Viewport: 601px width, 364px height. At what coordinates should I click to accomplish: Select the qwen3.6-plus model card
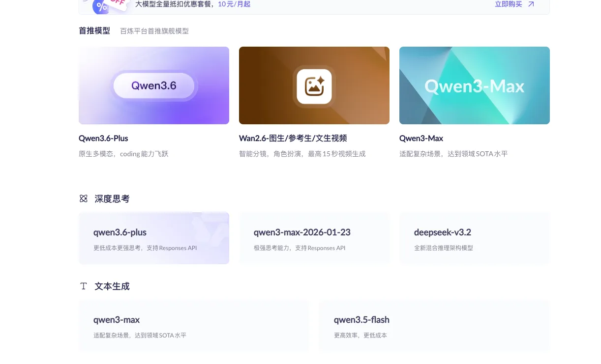[x=154, y=238]
